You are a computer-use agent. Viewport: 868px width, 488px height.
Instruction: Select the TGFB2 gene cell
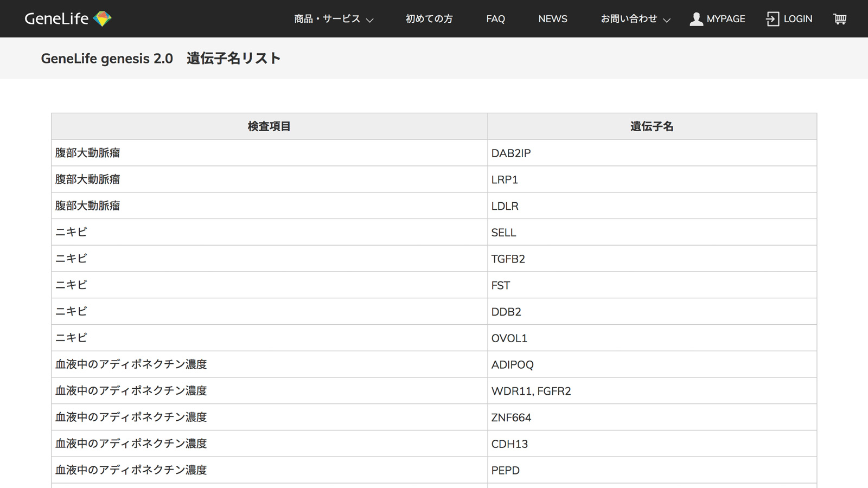tap(652, 259)
